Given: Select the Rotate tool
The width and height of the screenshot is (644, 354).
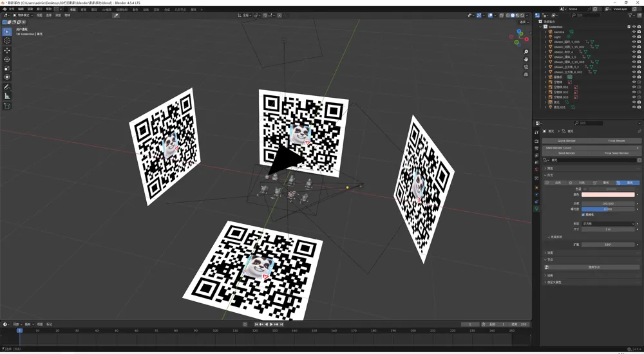Looking at the screenshot, I should pos(7,59).
